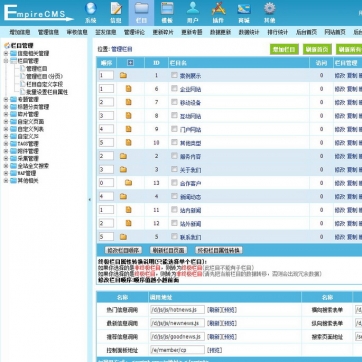Click the order input for ID 1 row
362x362 pixels.
click(106, 75)
